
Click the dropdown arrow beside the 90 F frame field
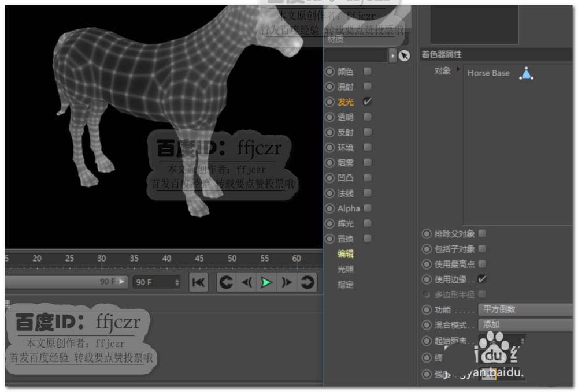coord(121,282)
